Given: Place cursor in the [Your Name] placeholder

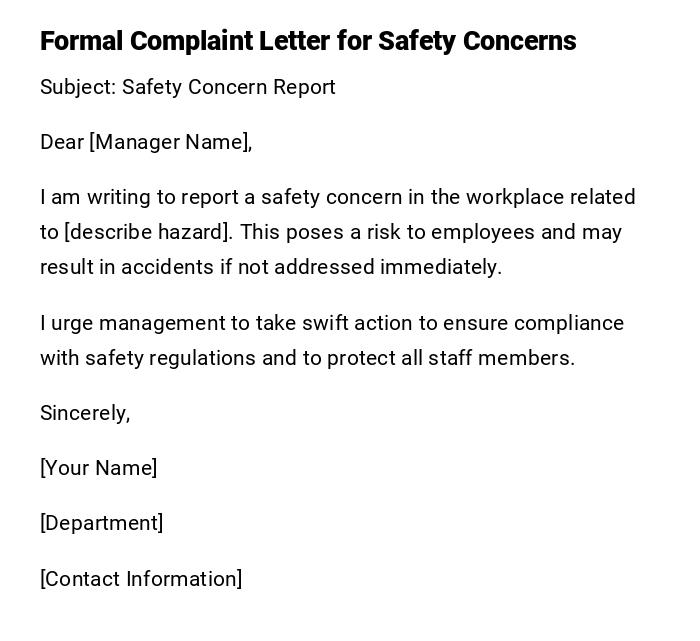Looking at the screenshot, I should [x=98, y=468].
